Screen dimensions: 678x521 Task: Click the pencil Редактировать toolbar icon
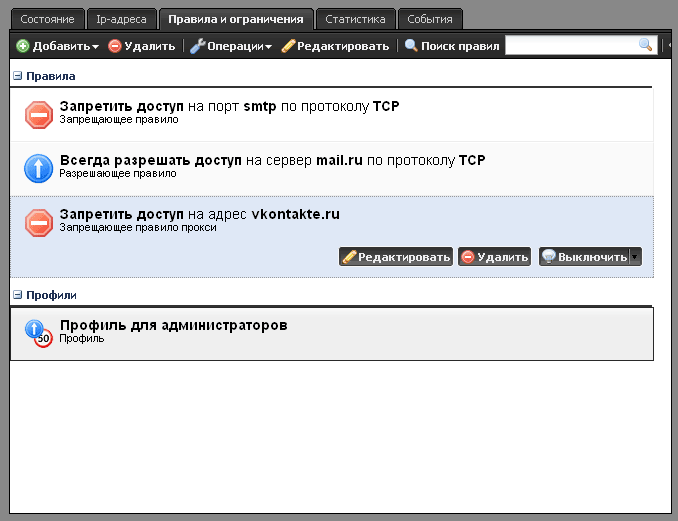(289, 46)
